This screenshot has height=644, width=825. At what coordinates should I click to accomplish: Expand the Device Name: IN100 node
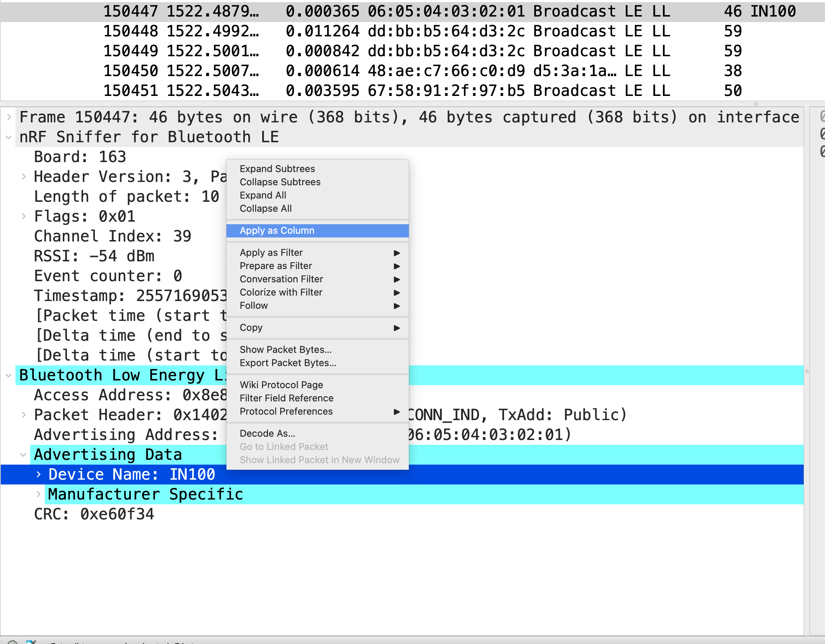click(x=38, y=475)
